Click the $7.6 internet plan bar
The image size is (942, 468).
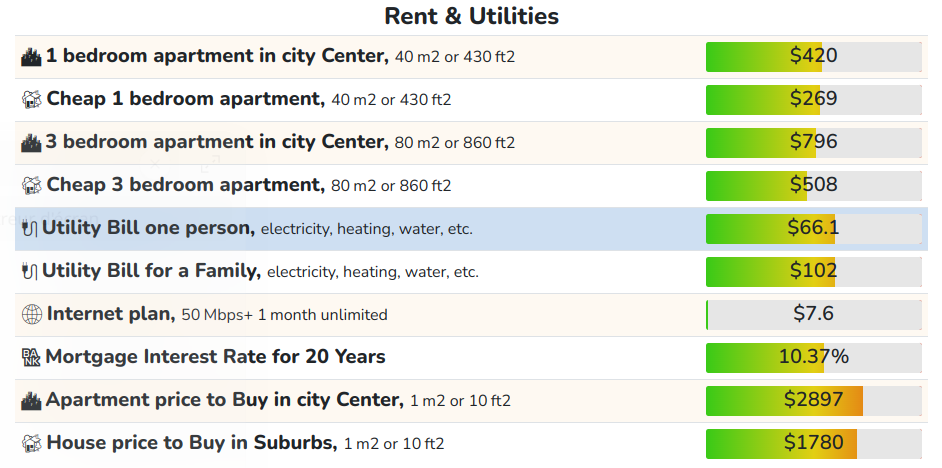click(813, 314)
